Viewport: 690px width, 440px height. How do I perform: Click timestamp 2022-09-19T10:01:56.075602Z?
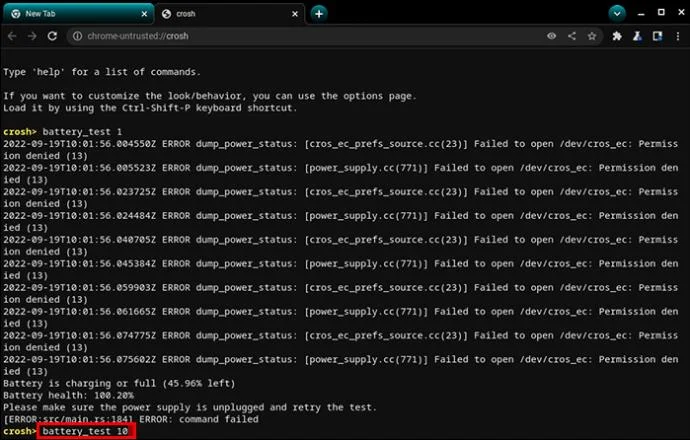pos(79,359)
